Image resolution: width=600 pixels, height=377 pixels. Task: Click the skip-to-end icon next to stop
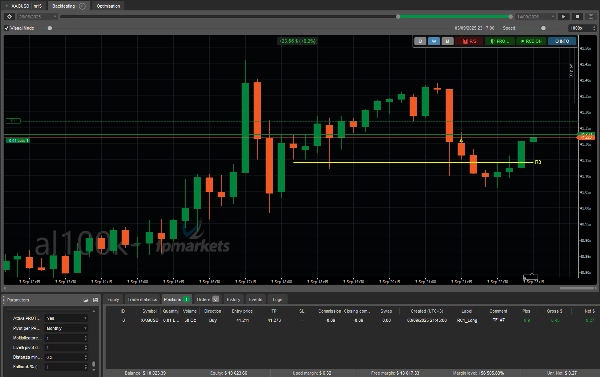(592, 16)
